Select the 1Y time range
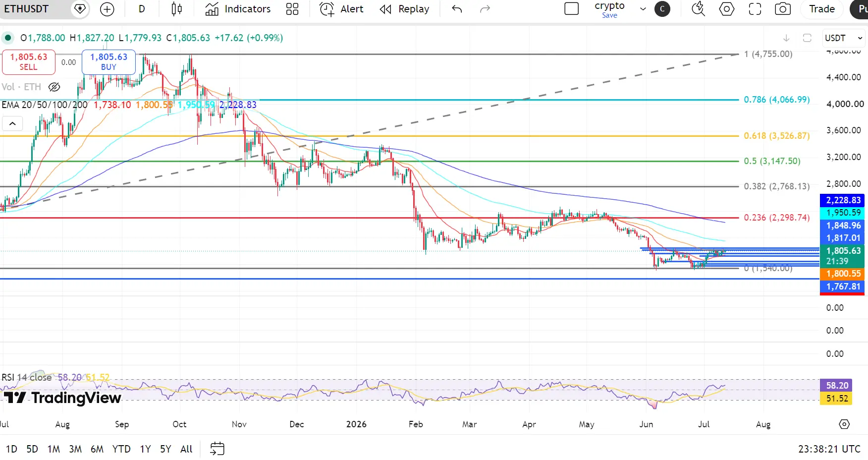868x460 pixels. click(145, 449)
